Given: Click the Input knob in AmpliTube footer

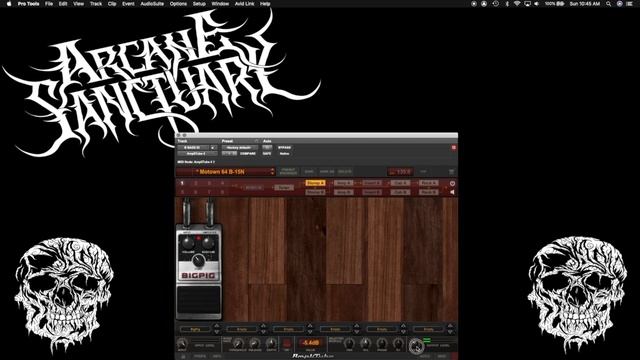Looking at the screenshot, I should coord(182,344).
